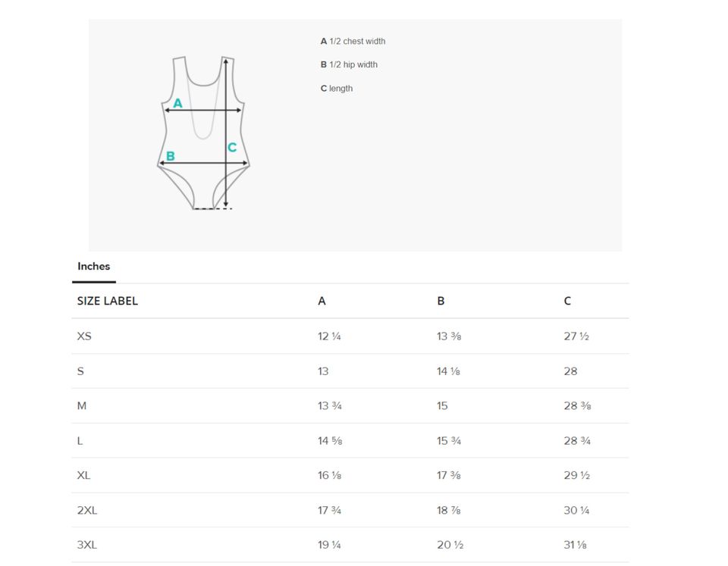
Task: Click column header A in the size table
Action: pyautogui.click(x=322, y=302)
